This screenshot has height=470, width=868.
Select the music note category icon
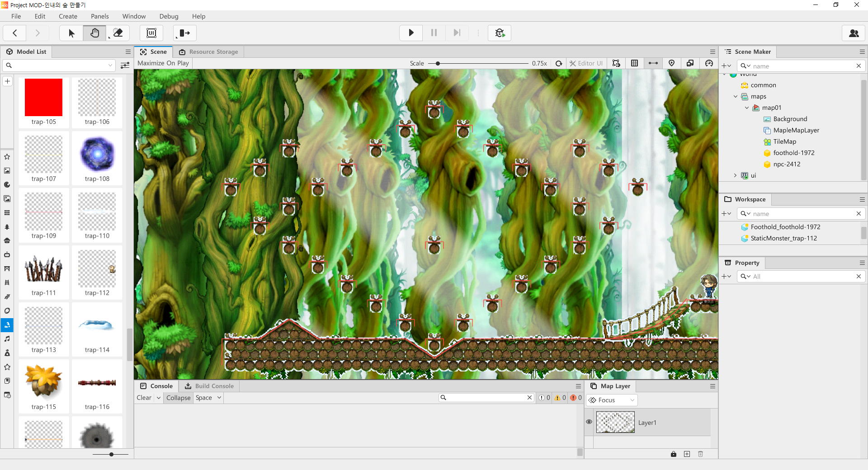point(7,339)
